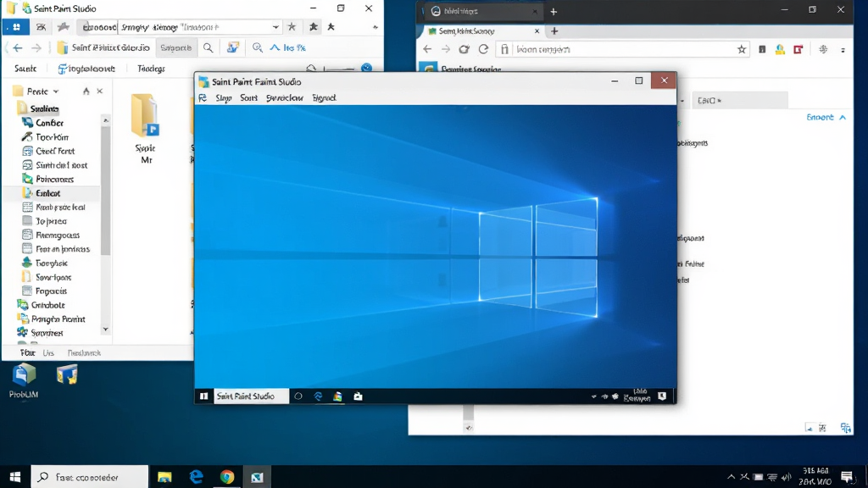868x488 pixels.
Task: Collapse the 'Emoent' section in the browser
Action: pyautogui.click(x=843, y=117)
